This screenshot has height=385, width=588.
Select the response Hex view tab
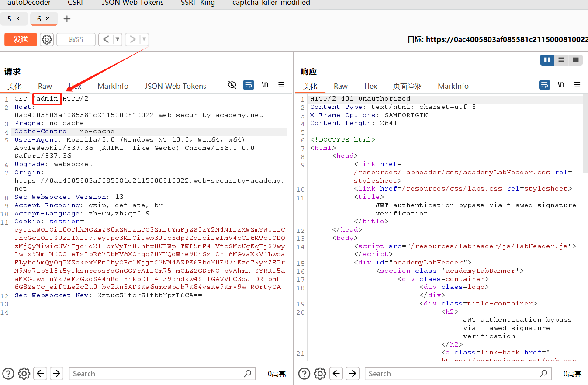pyautogui.click(x=370, y=86)
